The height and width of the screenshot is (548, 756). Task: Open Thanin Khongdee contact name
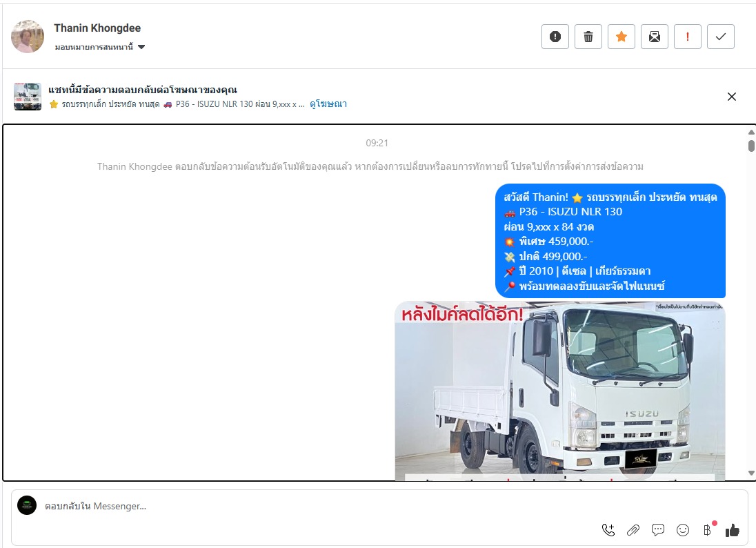click(x=97, y=28)
